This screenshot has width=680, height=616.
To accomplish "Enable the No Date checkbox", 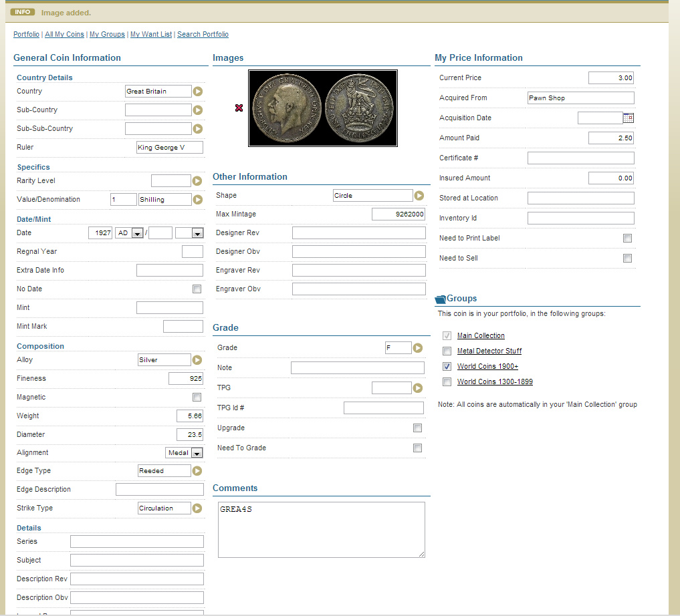I will click(197, 289).
